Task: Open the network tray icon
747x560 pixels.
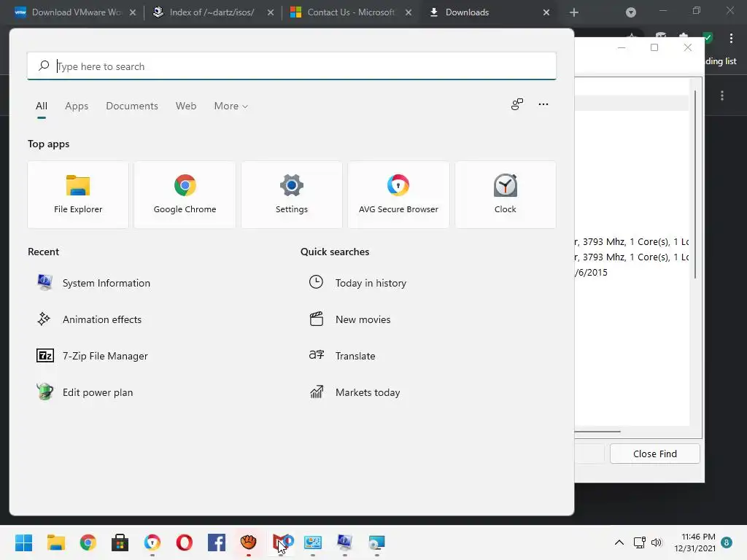Action: click(639, 542)
